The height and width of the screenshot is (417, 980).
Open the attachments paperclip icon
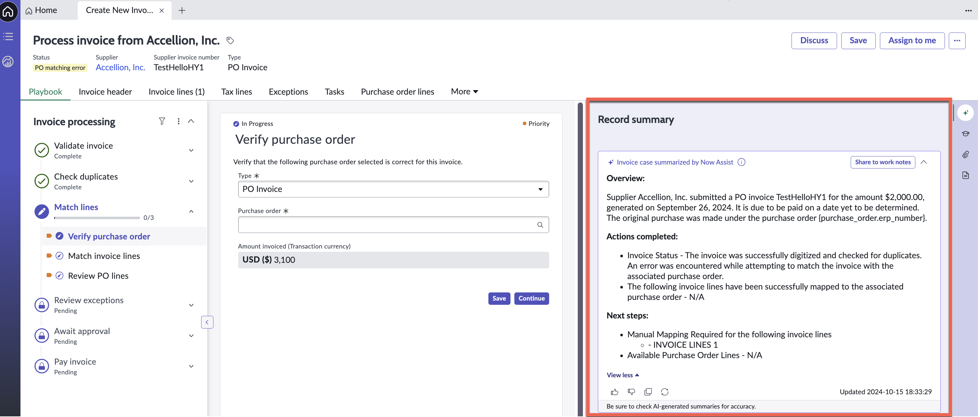point(966,155)
